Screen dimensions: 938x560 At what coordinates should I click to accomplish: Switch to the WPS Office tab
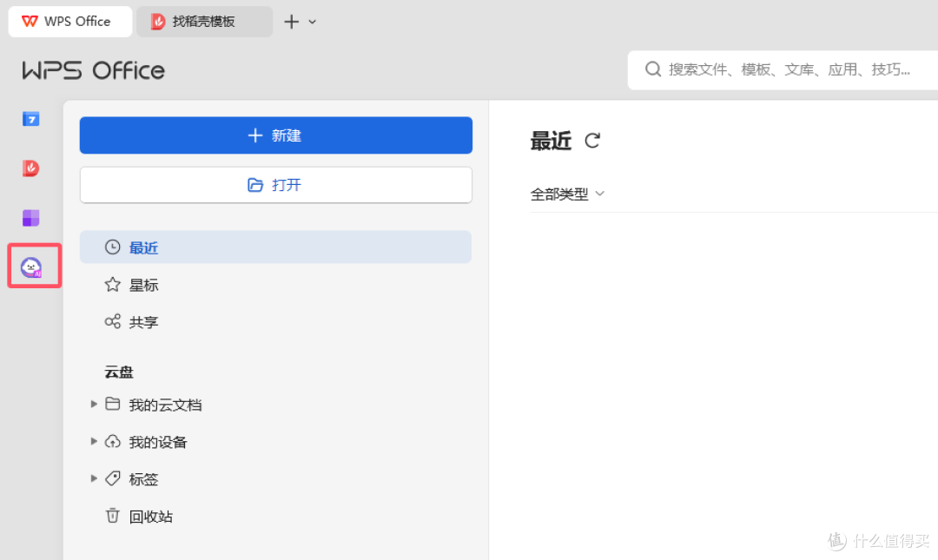(70, 22)
